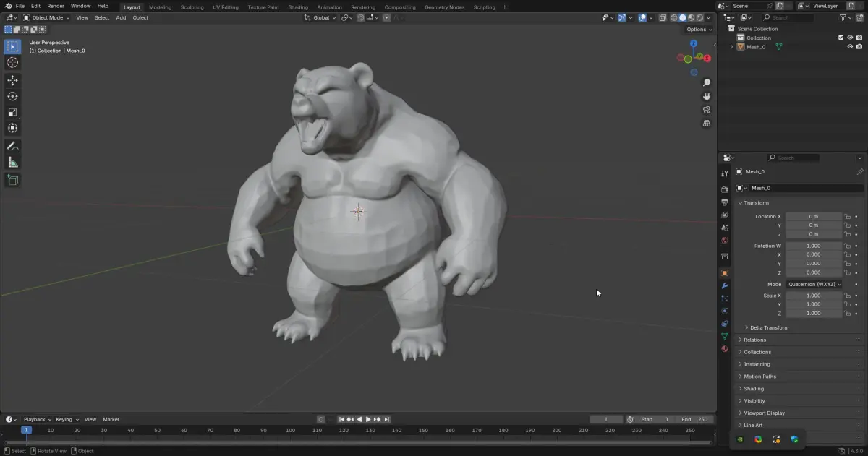868x456 pixels.
Task: Select the Transform tool in toolbar
Action: point(12,128)
